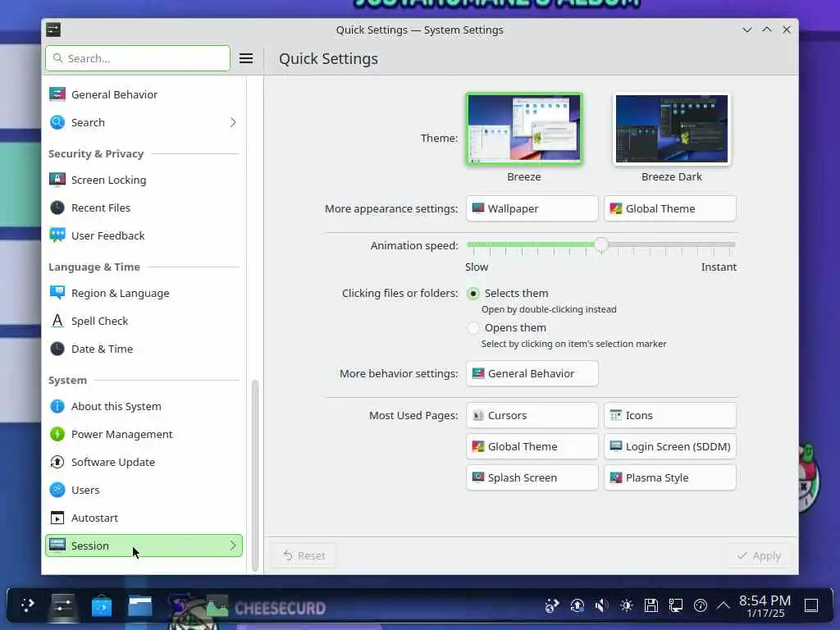Open Power Management settings
This screenshot has height=630, width=840.
(144, 434)
